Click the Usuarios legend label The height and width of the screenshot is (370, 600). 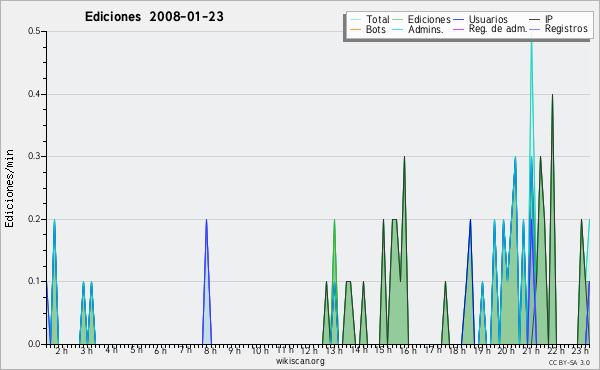(488, 19)
